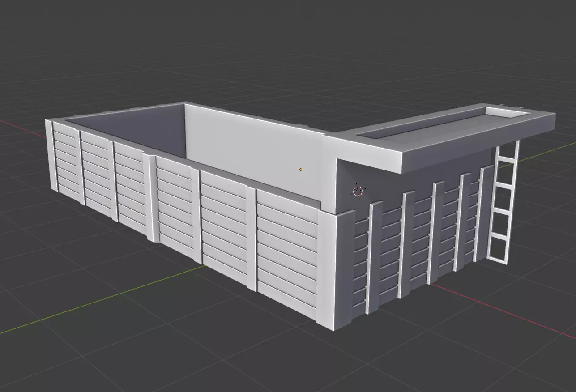Viewport: 576px width, 392px height.
Task: Click the red-white 3D cursor crosshair
Action: pyautogui.click(x=358, y=191)
